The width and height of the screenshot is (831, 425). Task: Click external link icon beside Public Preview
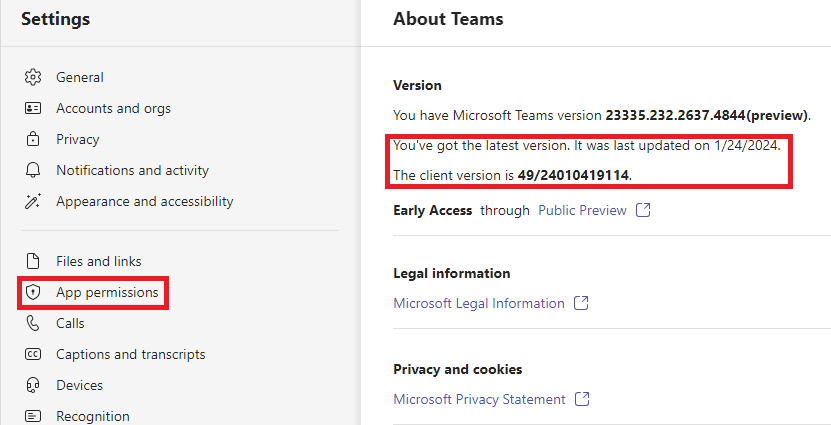point(643,210)
